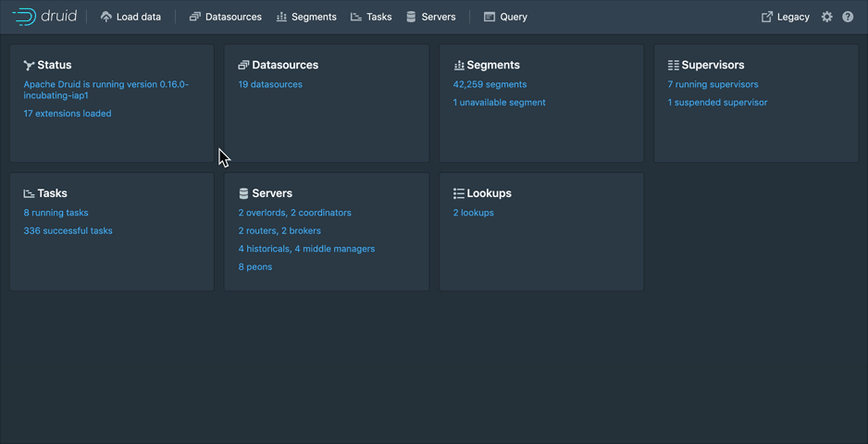Click the Lookups card icon
This screenshot has width=868, height=444.
click(459, 194)
